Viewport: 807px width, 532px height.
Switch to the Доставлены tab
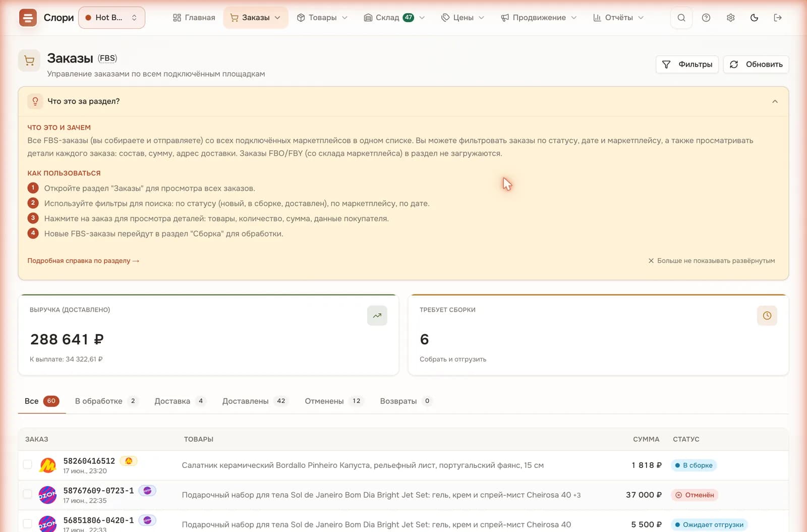(255, 401)
